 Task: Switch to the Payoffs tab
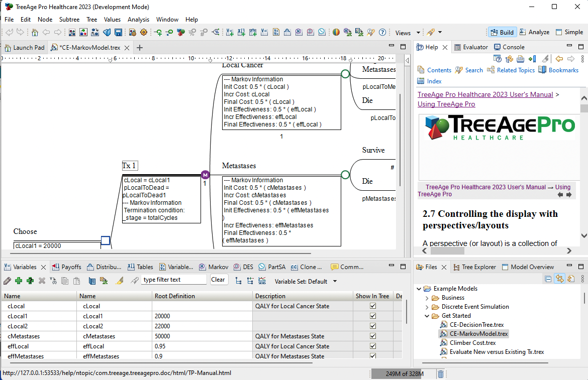(x=66, y=267)
